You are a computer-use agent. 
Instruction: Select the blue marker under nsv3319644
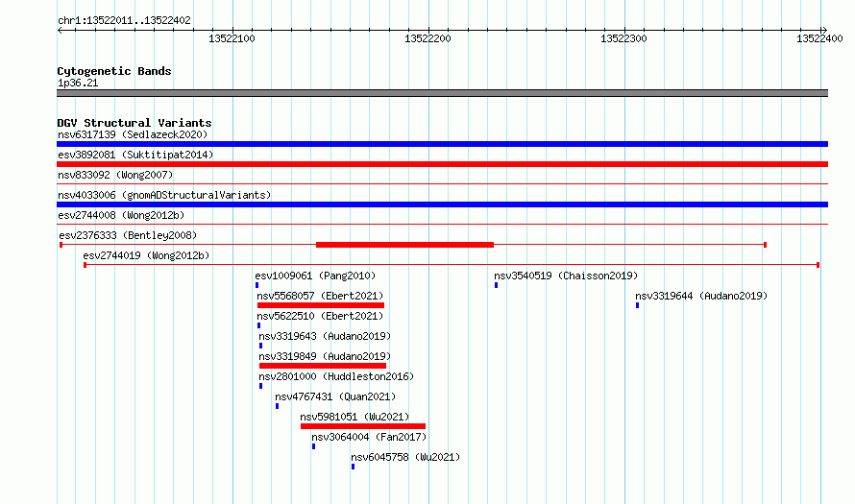click(638, 305)
